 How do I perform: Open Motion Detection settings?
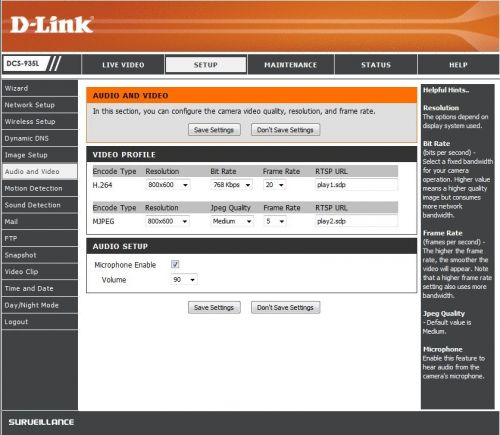click(40, 188)
